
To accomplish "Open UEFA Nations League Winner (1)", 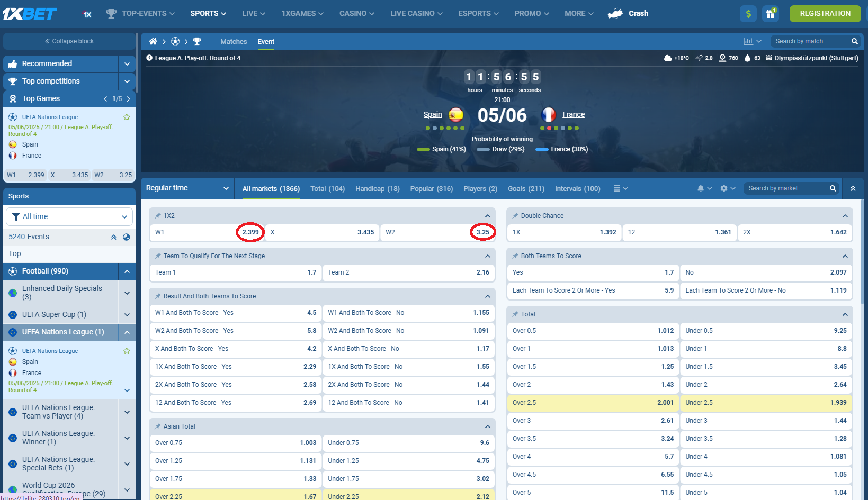I will (x=60, y=438).
